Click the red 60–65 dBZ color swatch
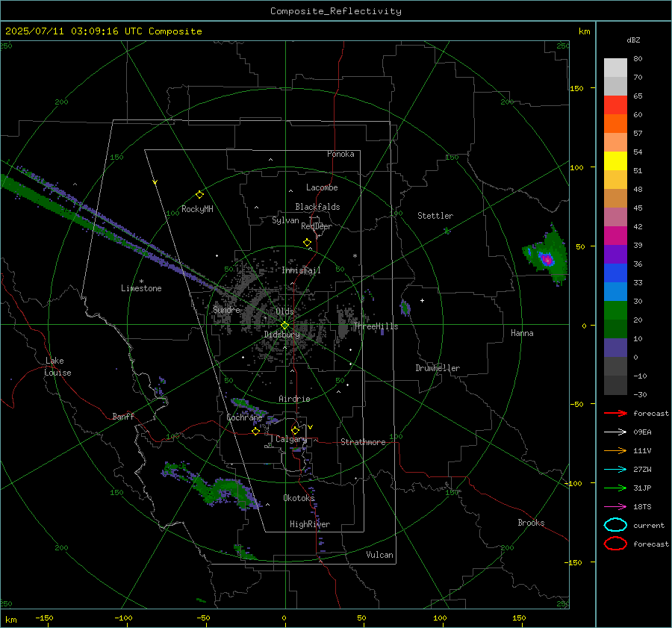The height and width of the screenshot is (628, 672). click(x=615, y=105)
